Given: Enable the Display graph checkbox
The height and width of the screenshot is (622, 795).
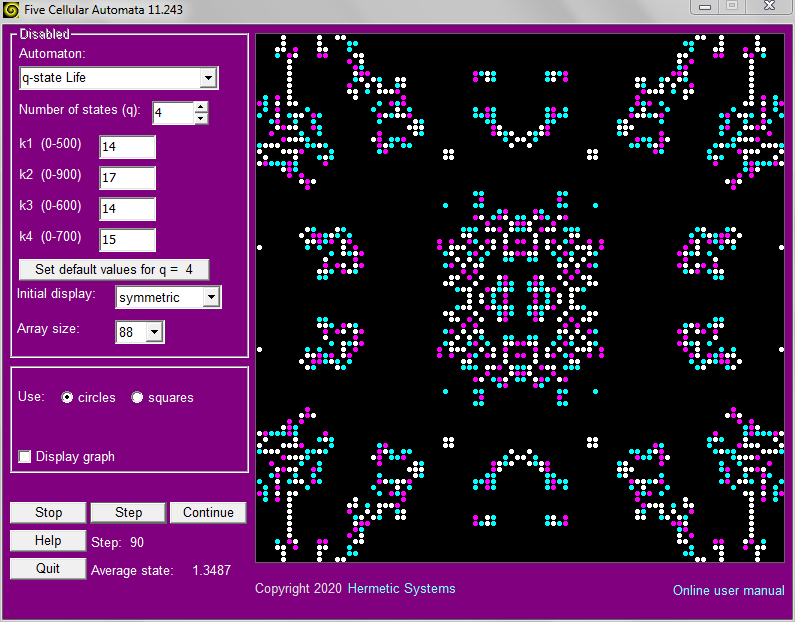Looking at the screenshot, I should pos(24,456).
